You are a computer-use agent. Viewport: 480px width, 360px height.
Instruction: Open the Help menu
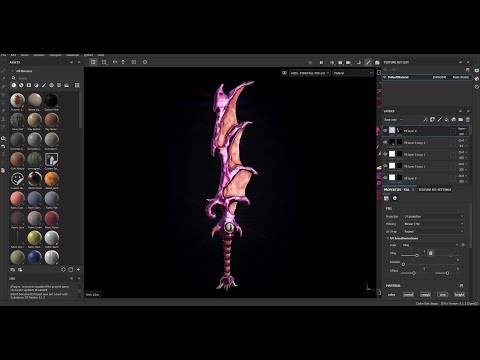[101, 55]
